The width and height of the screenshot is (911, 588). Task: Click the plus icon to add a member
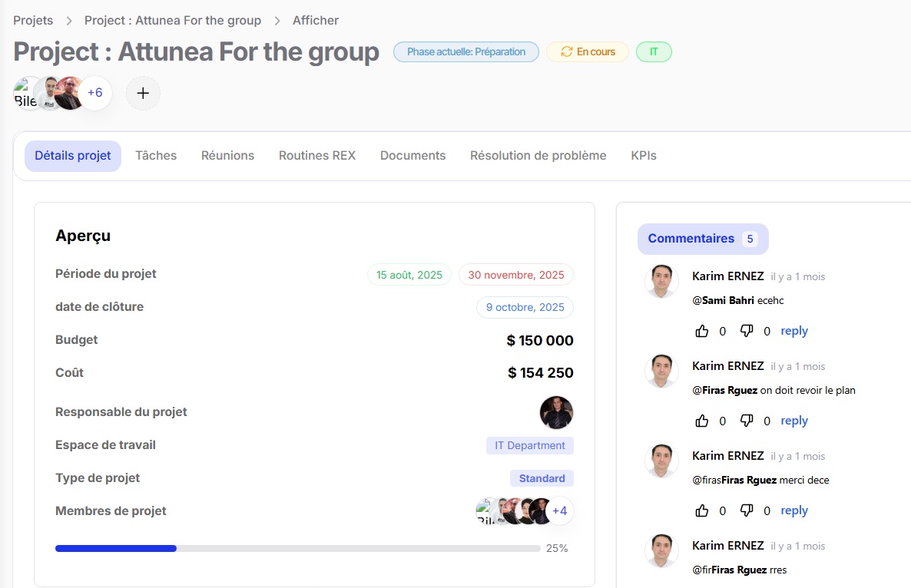pos(143,93)
